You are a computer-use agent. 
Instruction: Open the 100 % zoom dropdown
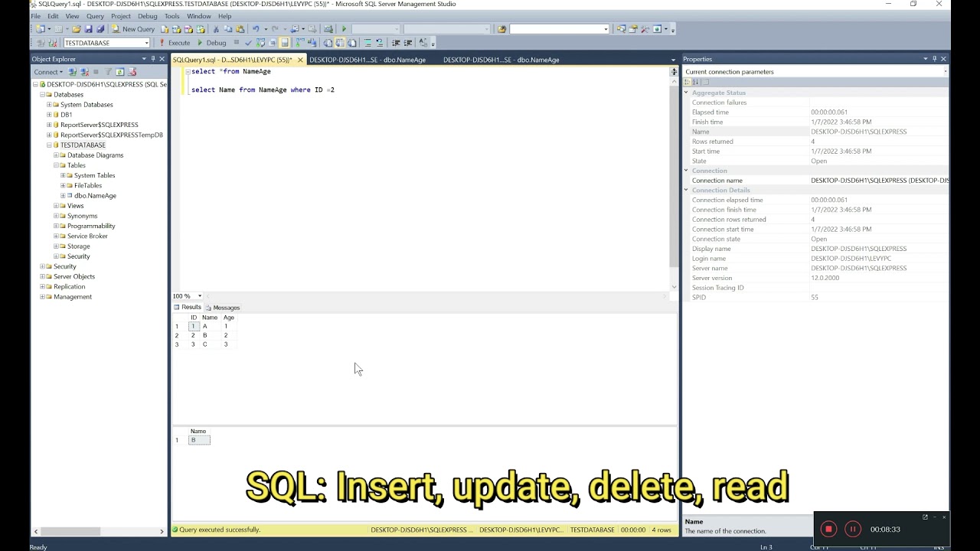(x=200, y=296)
